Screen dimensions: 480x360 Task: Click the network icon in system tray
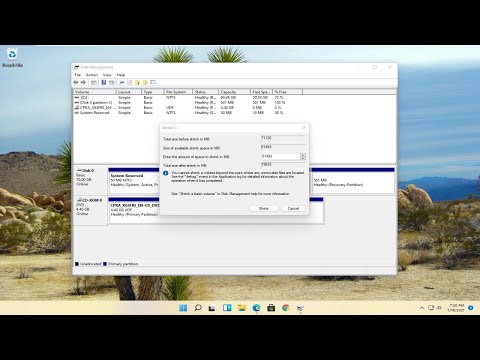[431, 308]
